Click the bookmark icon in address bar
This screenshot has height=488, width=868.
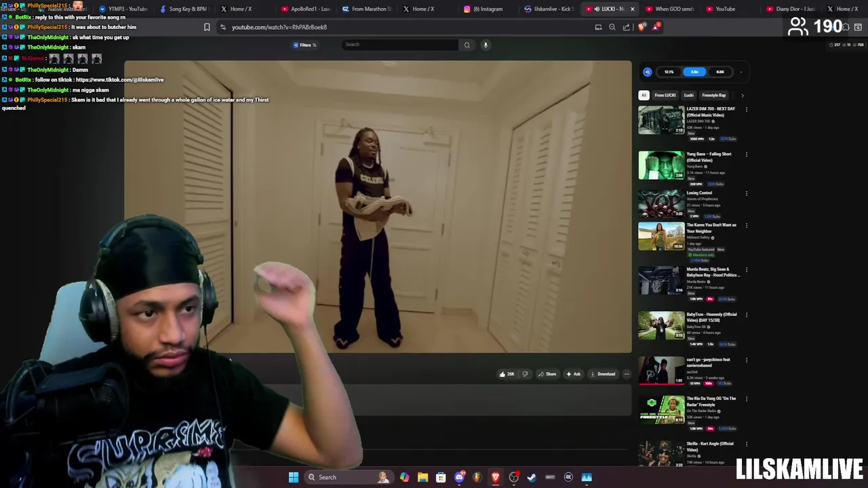point(207,27)
